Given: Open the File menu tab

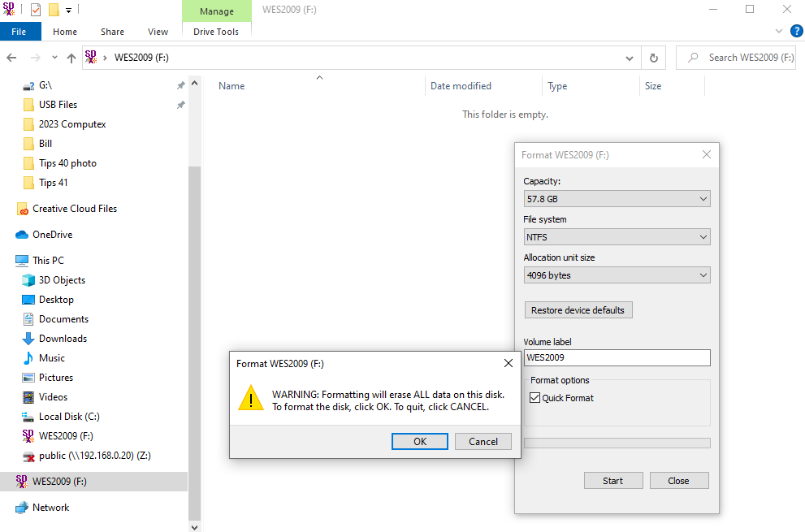Looking at the screenshot, I should [19, 32].
